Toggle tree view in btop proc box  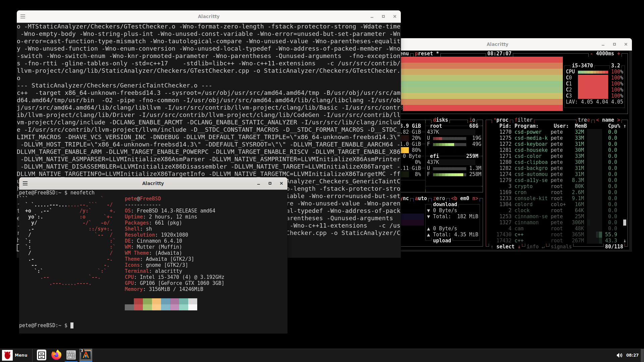click(583, 120)
